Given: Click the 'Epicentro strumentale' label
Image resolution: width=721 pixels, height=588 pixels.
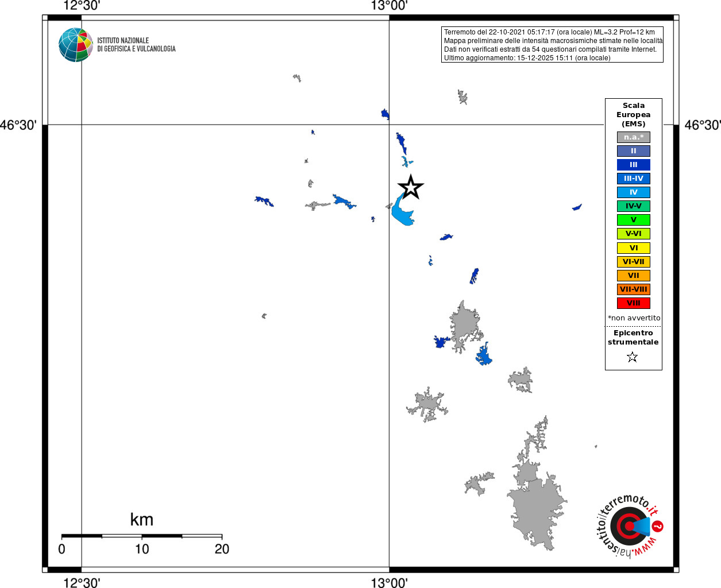Looking at the screenshot, I should (x=633, y=338).
